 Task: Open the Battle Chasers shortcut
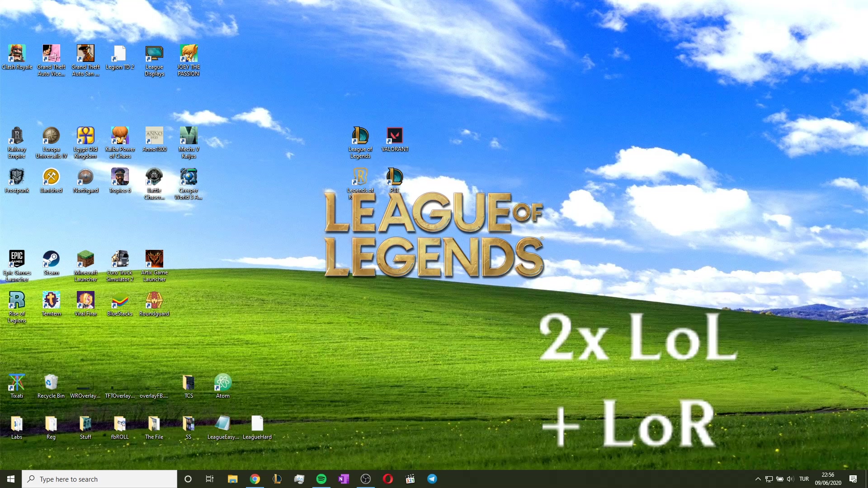tap(154, 183)
